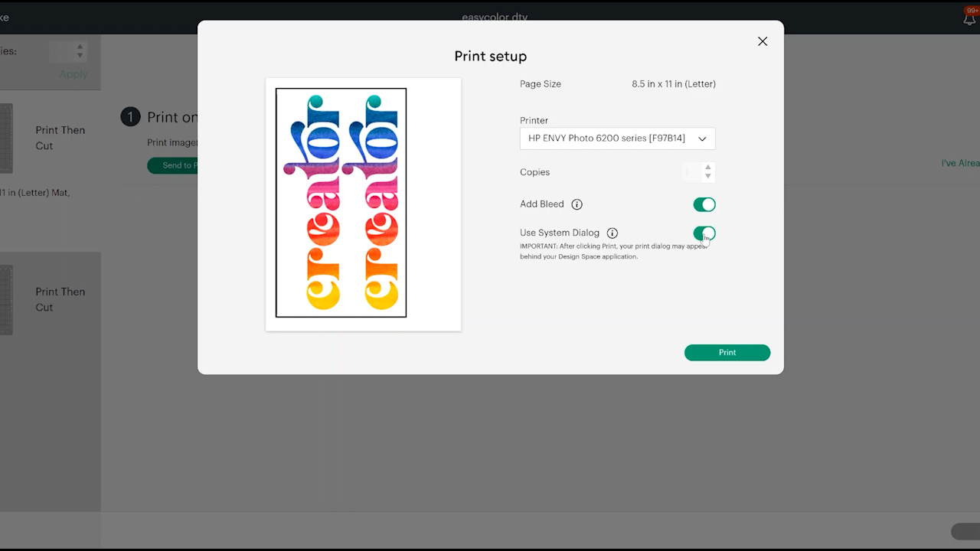Image resolution: width=980 pixels, height=551 pixels.
Task: Click the green Print button
Action: 727,353
